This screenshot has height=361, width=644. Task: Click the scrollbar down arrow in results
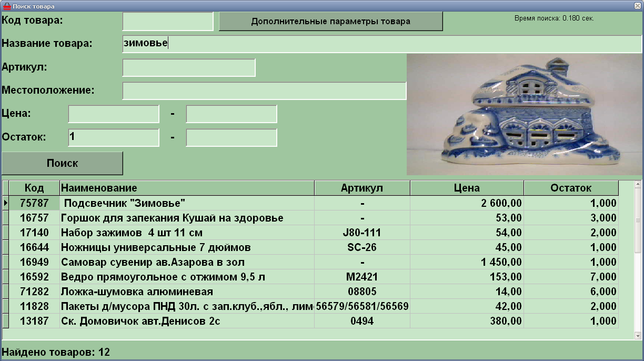coord(638,335)
